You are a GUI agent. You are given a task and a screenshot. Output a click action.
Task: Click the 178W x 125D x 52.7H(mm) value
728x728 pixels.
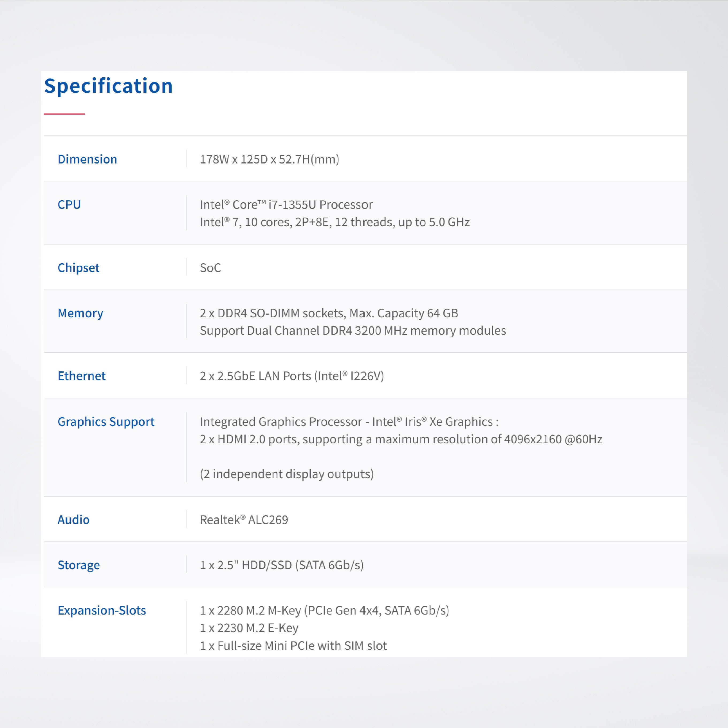click(269, 159)
